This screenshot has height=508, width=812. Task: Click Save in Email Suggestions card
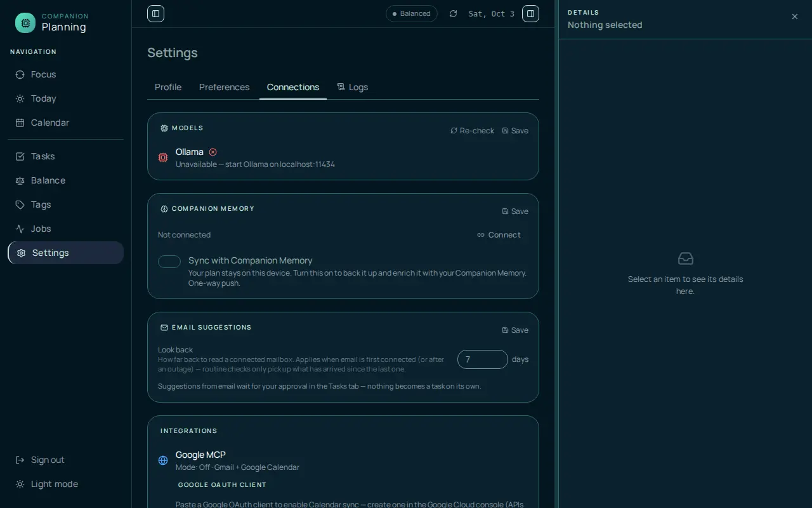pyautogui.click(x=515, y=330)
